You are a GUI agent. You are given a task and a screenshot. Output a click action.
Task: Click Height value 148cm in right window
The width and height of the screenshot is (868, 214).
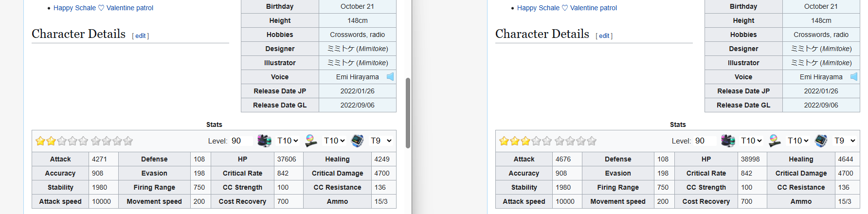(x=821, y=20)
